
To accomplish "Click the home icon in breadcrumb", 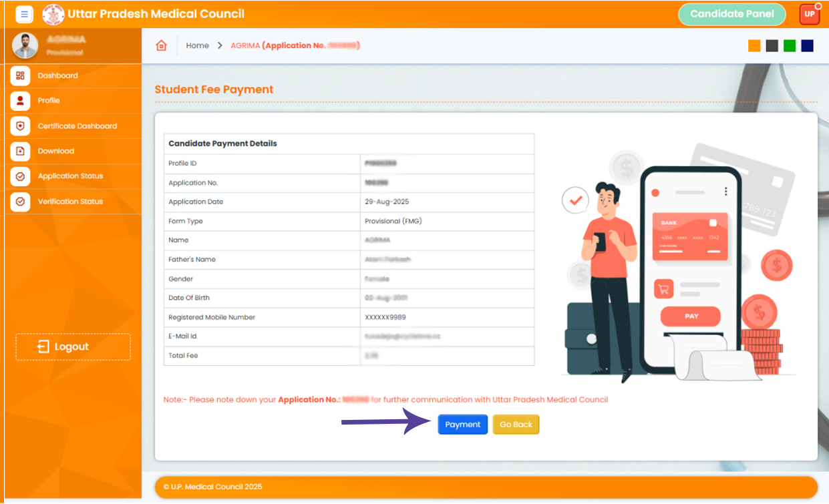I will tap(161, 45).
